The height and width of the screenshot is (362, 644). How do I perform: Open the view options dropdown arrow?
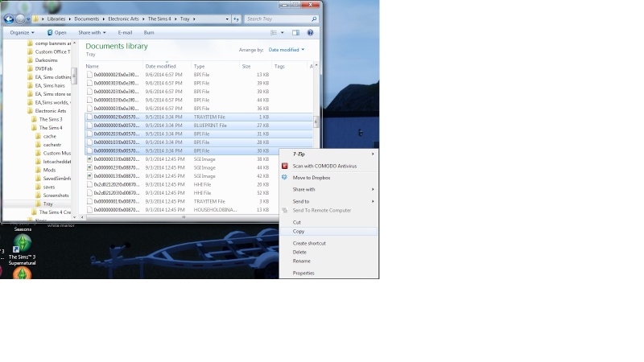coord(283,32)
